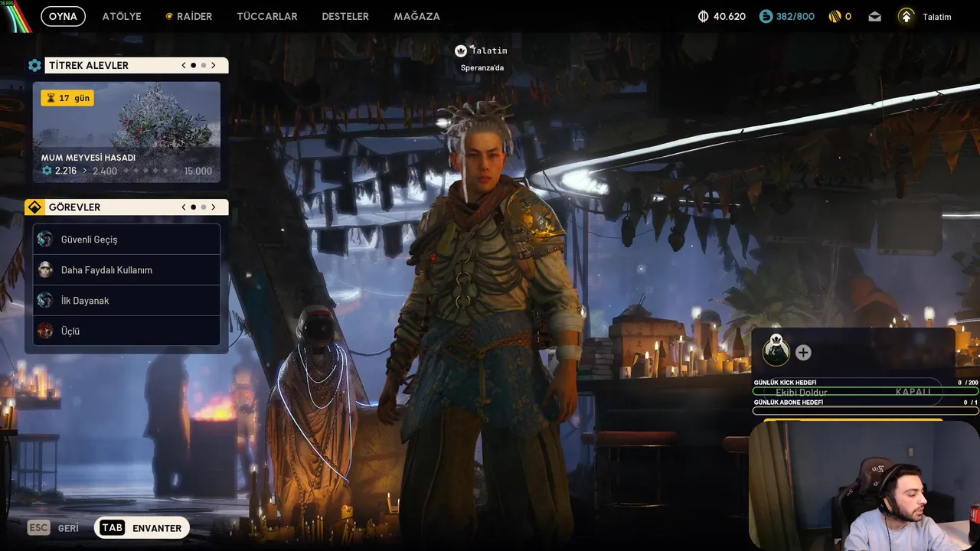Viewport: 980px width, 551px height.
Task: Open the DESTELER tab
Action: (345, 16)
